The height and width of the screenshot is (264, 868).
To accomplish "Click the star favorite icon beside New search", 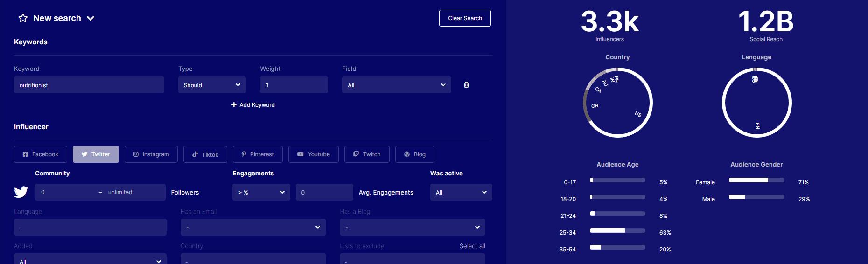I will (x=23, y=18).
